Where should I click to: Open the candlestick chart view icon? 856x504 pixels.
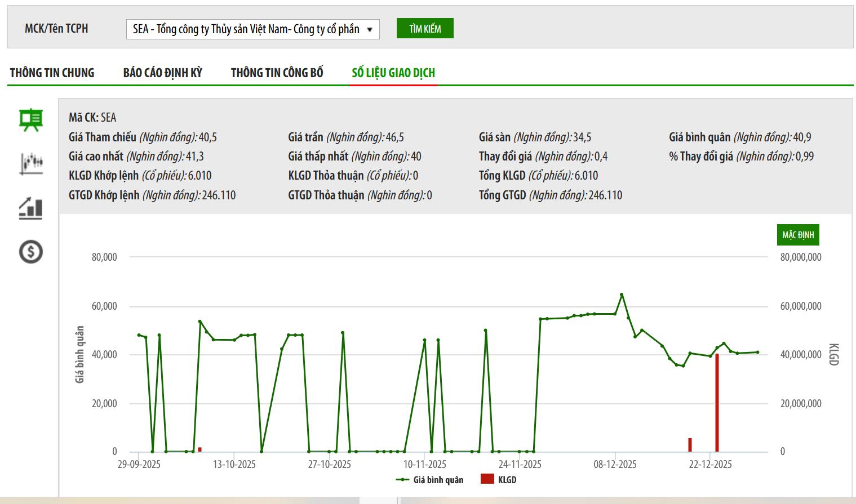(31, 163)
